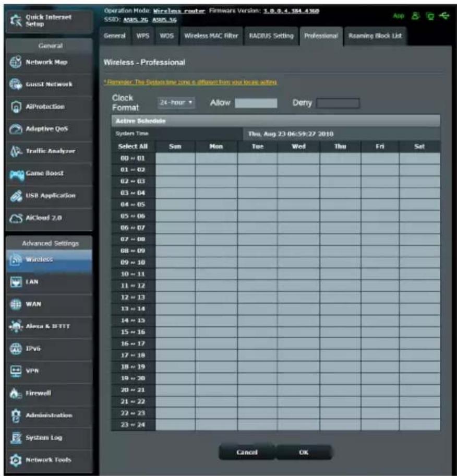Viewport: 457px width, 476px height.
Task: Click the OK button
Action: pos(304,453)
